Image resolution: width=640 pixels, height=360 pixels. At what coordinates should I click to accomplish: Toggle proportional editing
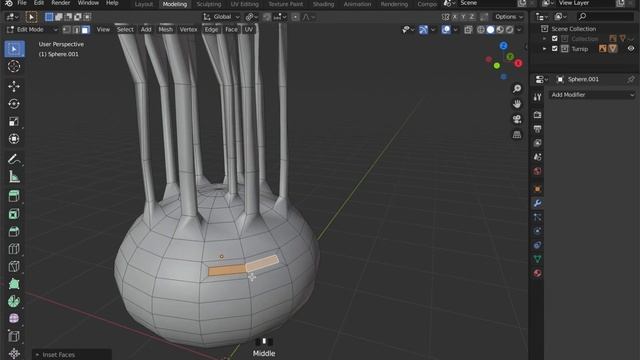[x=295, y=17]
